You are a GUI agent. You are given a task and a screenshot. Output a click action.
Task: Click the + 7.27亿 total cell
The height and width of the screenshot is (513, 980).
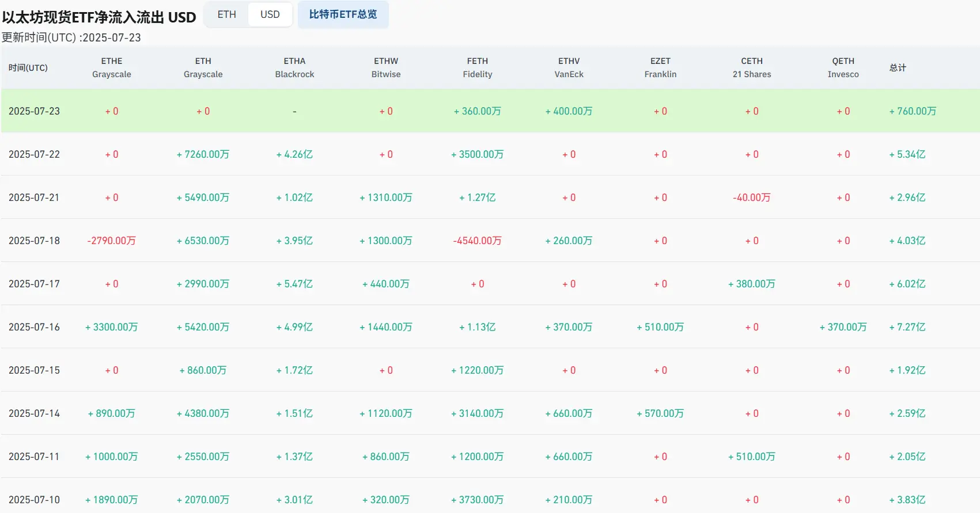907,327
